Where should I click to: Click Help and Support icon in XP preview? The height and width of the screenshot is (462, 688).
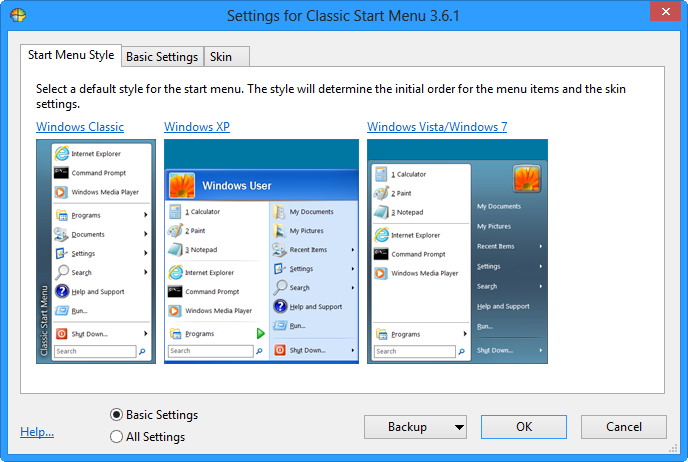click(x=281, y=307)
